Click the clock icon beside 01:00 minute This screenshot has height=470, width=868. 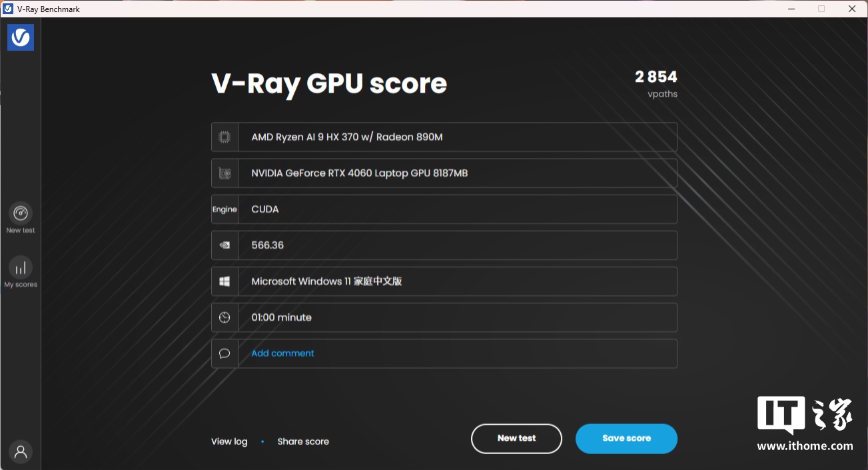[224, 317]
